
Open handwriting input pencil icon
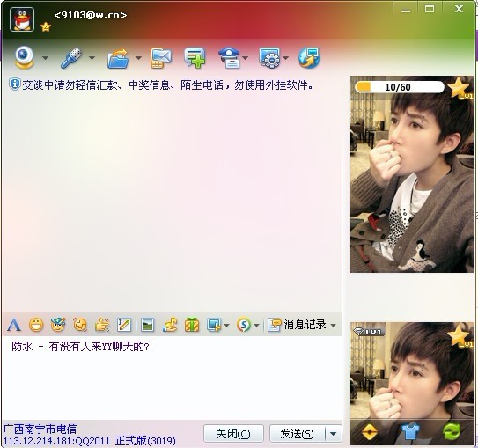pyautogui.click(x=124, y=325)
